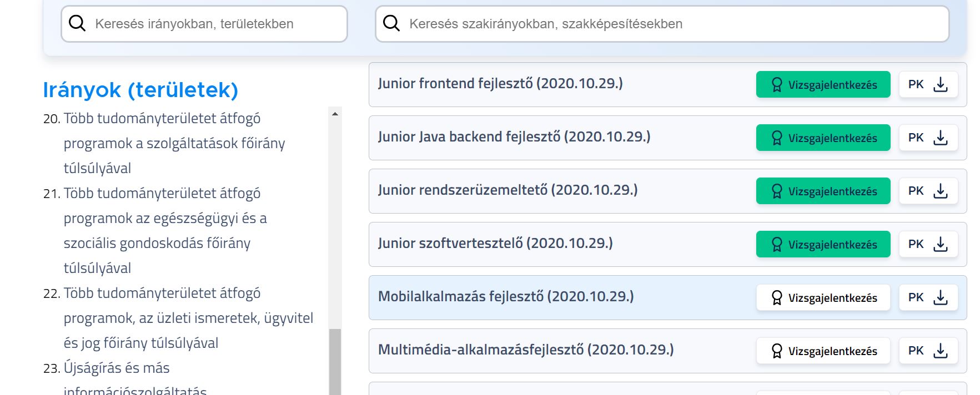This screenshot has width=980, height=395.
Task: Download PK for Junior rendszerüzemeltető
Action: point(928,191)
